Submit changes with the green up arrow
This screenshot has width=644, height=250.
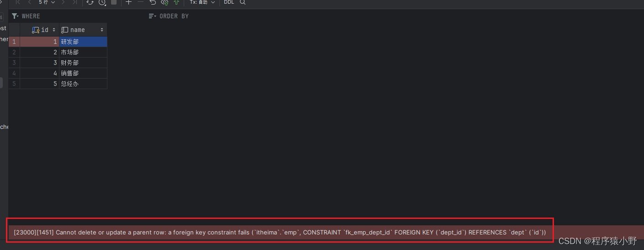pos(176,2)
